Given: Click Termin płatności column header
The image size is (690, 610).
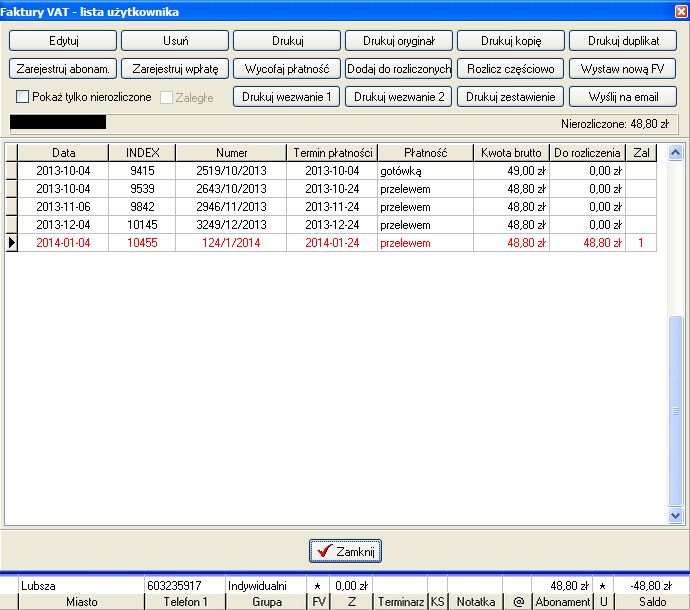Looking at the screenshot, I should click(333, 153).
